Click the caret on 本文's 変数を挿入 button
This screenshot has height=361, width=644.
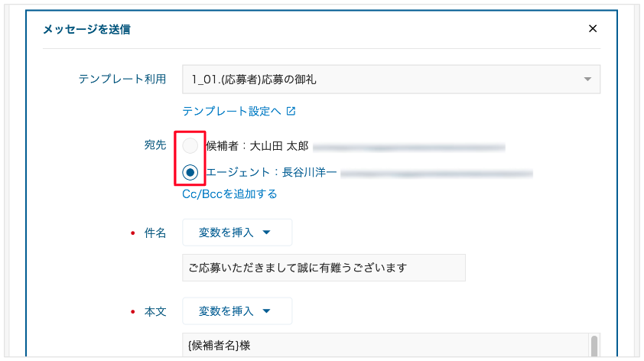[x=266, y=311]
